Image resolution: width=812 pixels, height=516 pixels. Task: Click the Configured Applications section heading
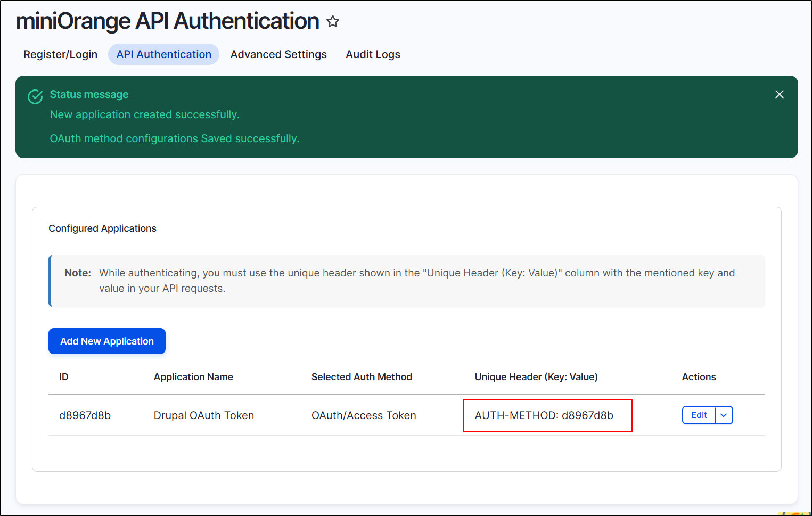tap(102, 228)
